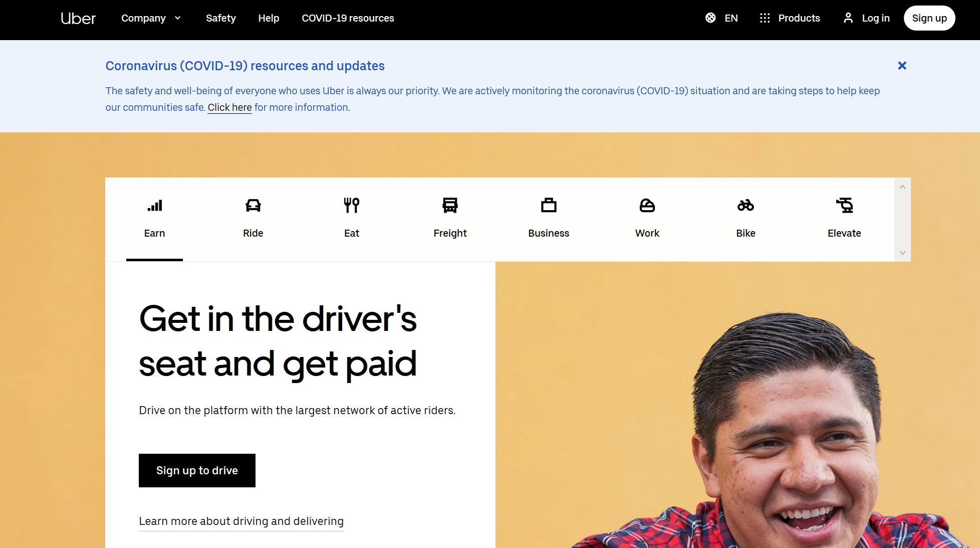Screen dimensions: 980x548
Task: Click the globe language icon
Action: pos(710,18)
